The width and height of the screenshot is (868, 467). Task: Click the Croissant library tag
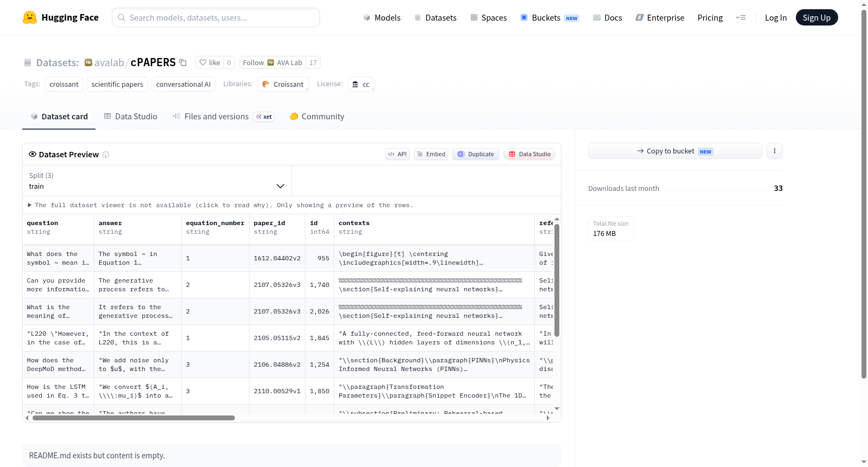(x=283, y=84)
